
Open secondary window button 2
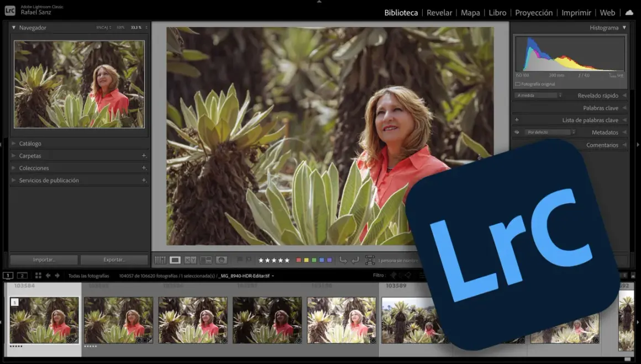(x=22, y=276)
